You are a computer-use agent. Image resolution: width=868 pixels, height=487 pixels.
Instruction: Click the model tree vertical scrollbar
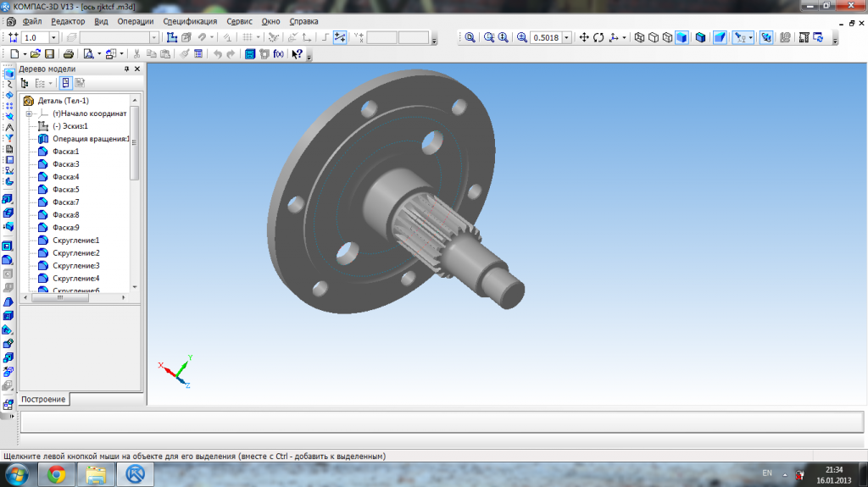click(135, 143)
